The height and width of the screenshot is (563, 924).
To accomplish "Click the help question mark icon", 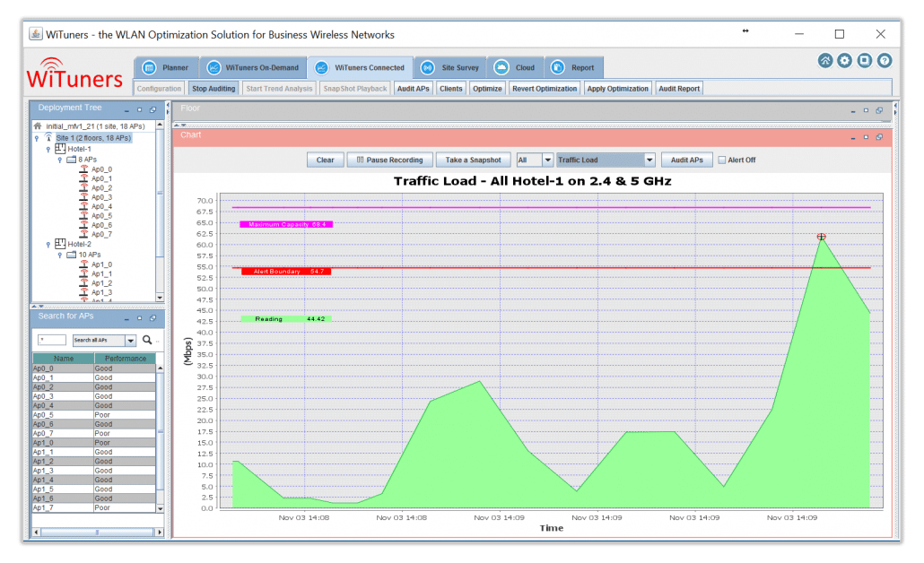I will [x=884, y=61].
